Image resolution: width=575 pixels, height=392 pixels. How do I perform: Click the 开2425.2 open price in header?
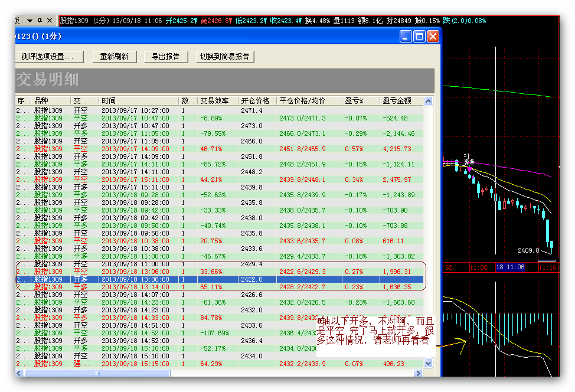point(181,21)
